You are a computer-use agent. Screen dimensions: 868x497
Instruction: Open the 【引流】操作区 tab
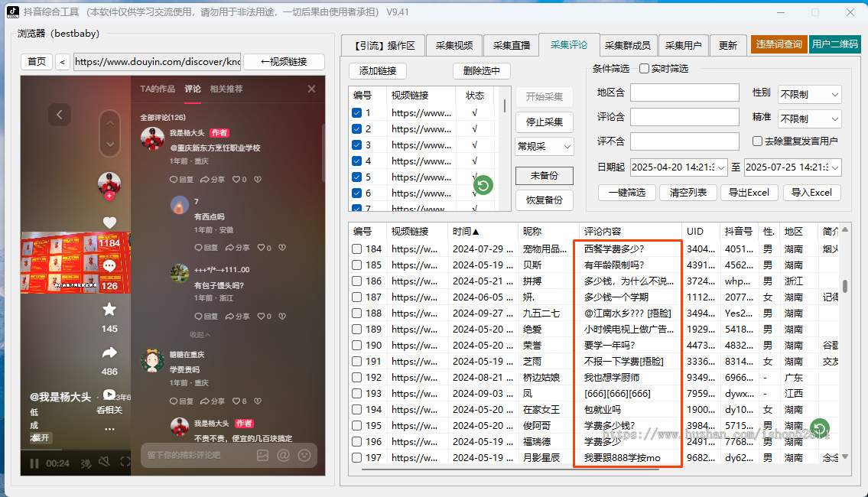point(383,45)
